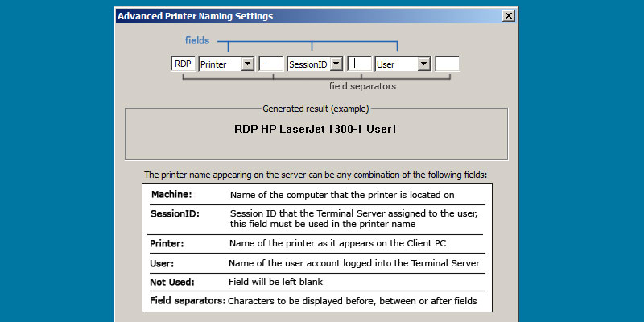Click separator box between SessionID and User
This screenshot has width=644, height=322.
(360, 64)
